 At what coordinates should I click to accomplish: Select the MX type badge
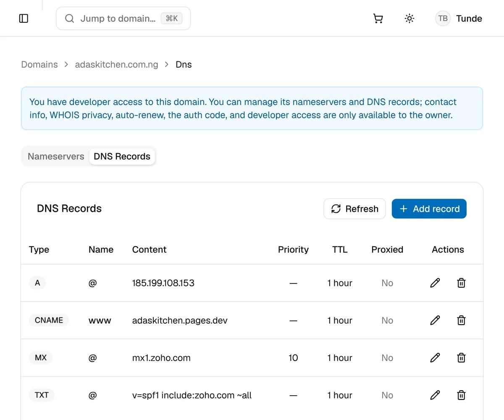[41, 358]
